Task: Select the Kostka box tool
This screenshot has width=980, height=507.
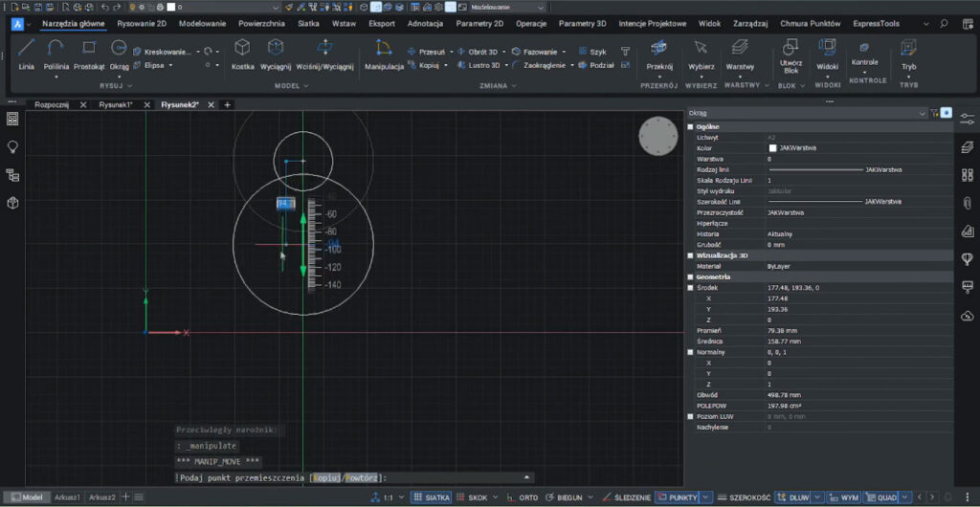Action: point(242,55)
